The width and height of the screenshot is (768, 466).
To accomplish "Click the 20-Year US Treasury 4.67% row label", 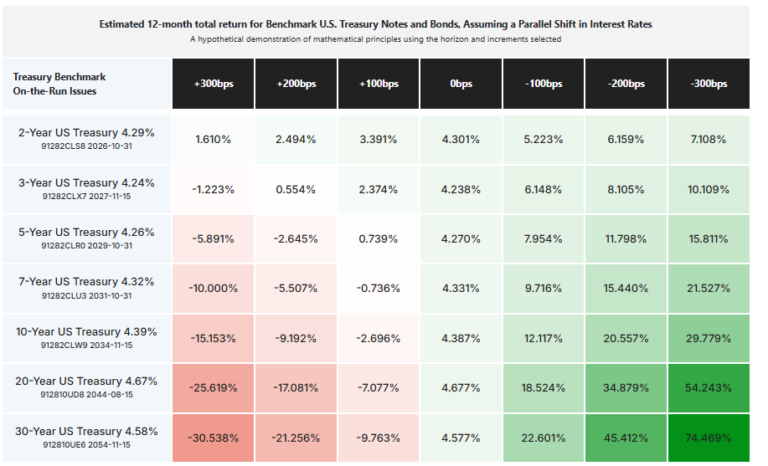I will 86,386.
